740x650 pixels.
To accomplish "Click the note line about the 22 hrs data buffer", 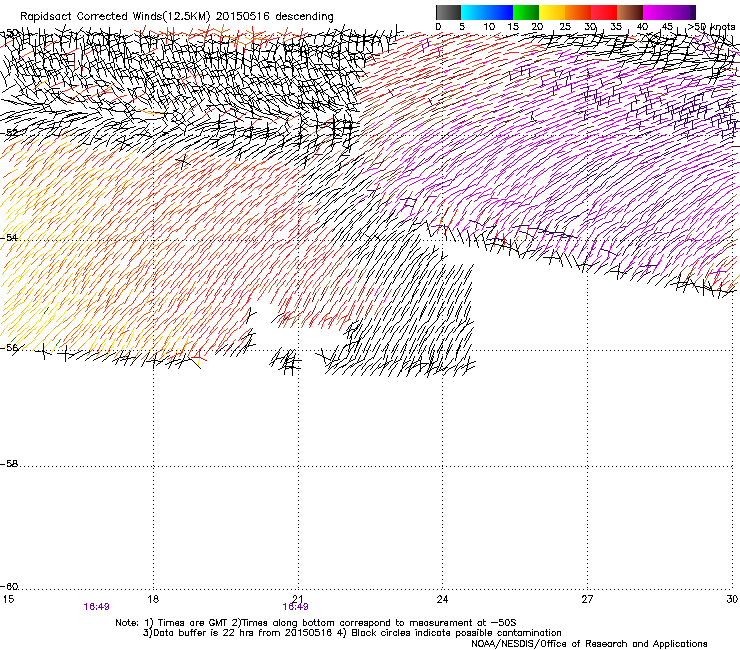I will (352, 633).
